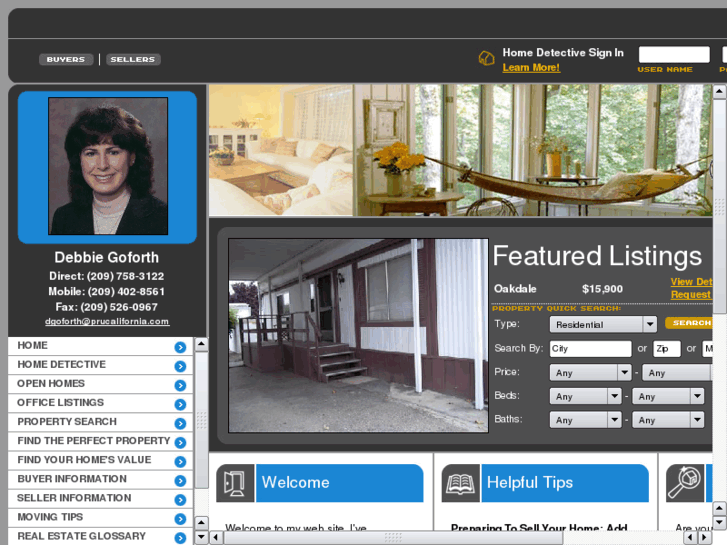Image resolution: width=727 pixels, height=545 pixels.
Task: Open the REAL ESTATE GLOSSARY menu item
Action: tap(100, 536)
